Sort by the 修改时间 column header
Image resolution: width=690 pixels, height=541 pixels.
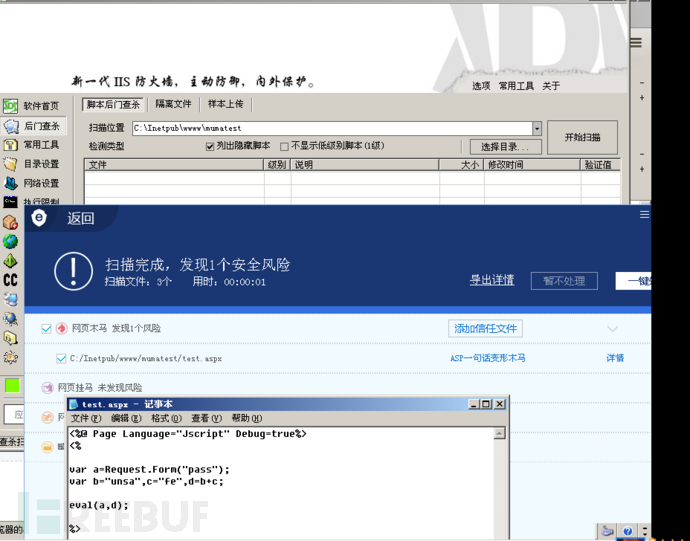tap(532, 165)
